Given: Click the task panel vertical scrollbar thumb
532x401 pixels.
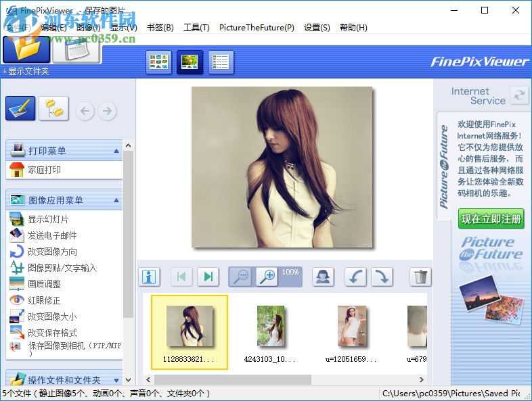Looking at the screenshot, I should pos(128,235).
